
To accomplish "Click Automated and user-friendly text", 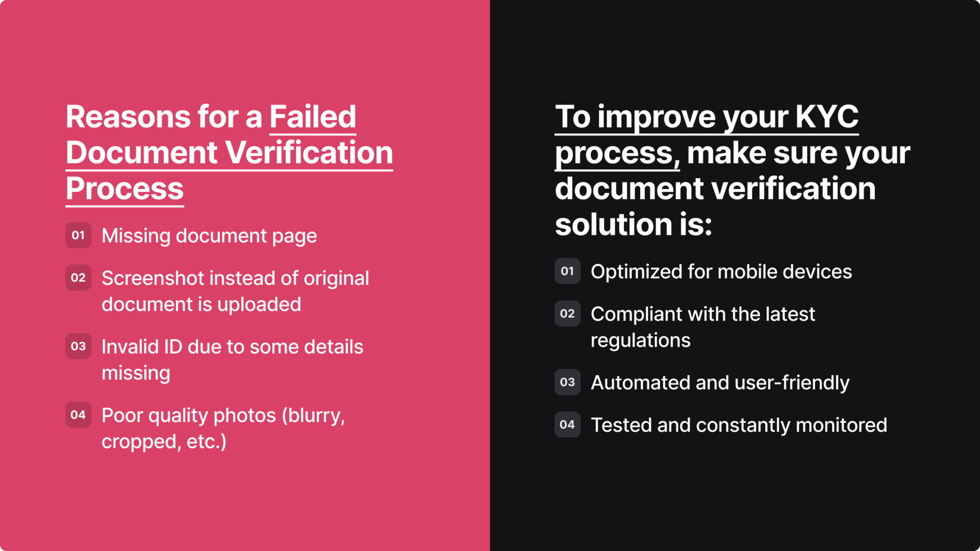I will tap(720, 383).
